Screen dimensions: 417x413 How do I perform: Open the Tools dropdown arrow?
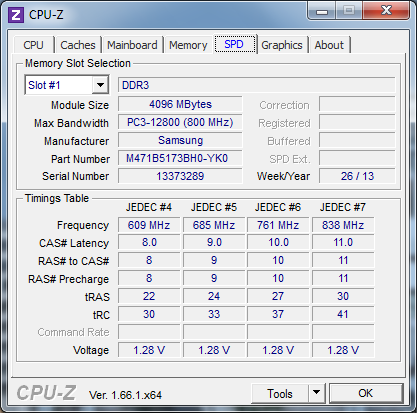point(317,393)
